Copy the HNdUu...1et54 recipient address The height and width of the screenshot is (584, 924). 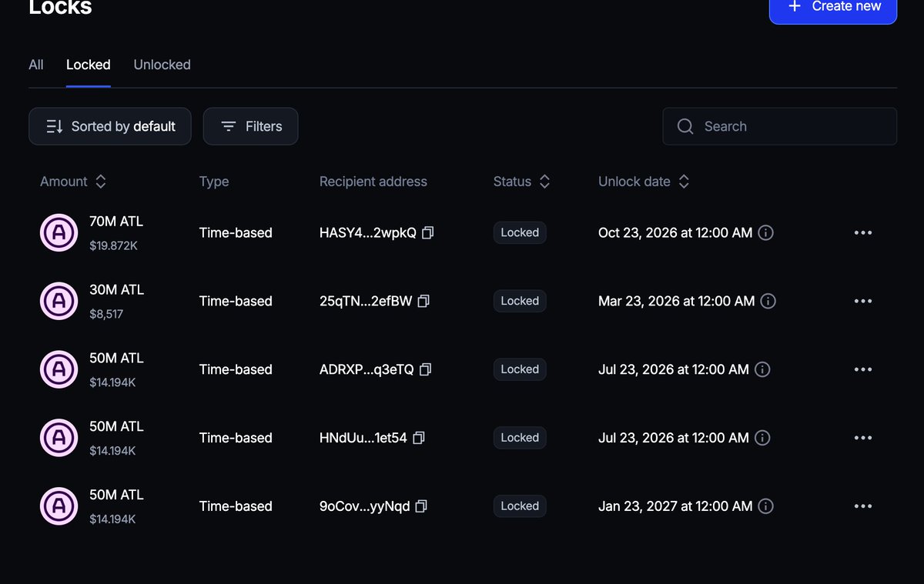[419, 438]
